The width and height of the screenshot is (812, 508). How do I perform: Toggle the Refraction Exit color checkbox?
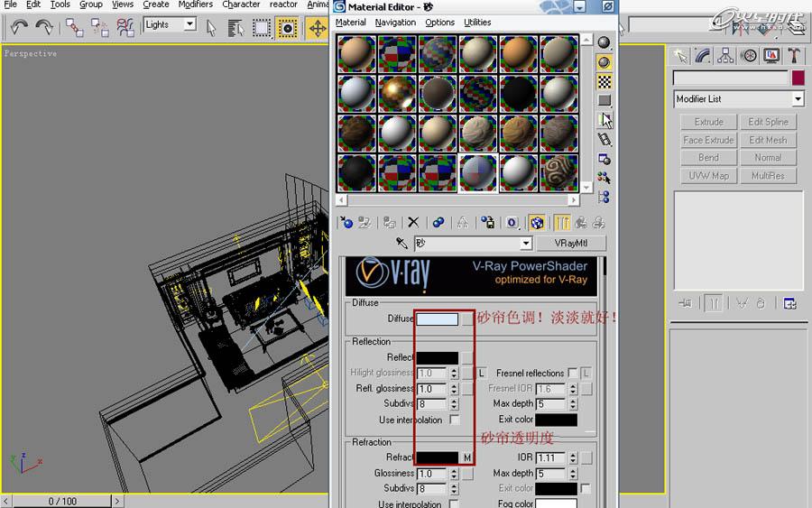coord(586,488)
